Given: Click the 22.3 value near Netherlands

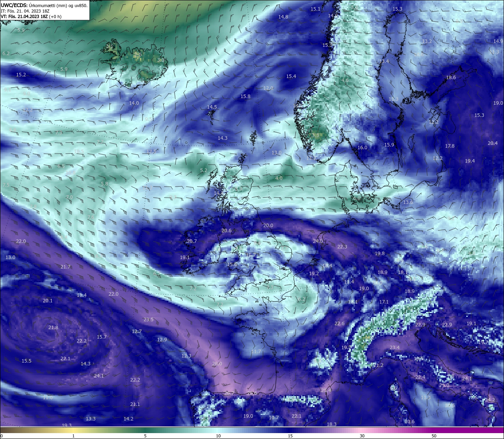Looking at the screenshot, I should 342,247.
